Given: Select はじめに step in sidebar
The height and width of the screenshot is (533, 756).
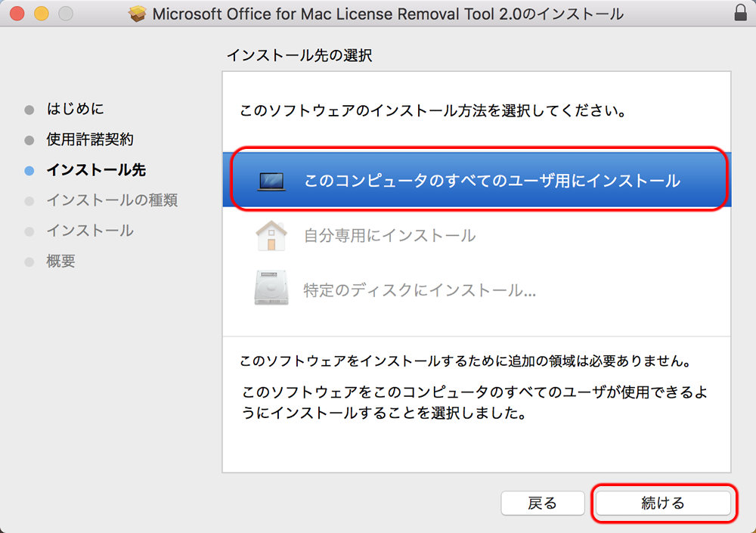Looking at the screenshot, I should tap(75, 109).
